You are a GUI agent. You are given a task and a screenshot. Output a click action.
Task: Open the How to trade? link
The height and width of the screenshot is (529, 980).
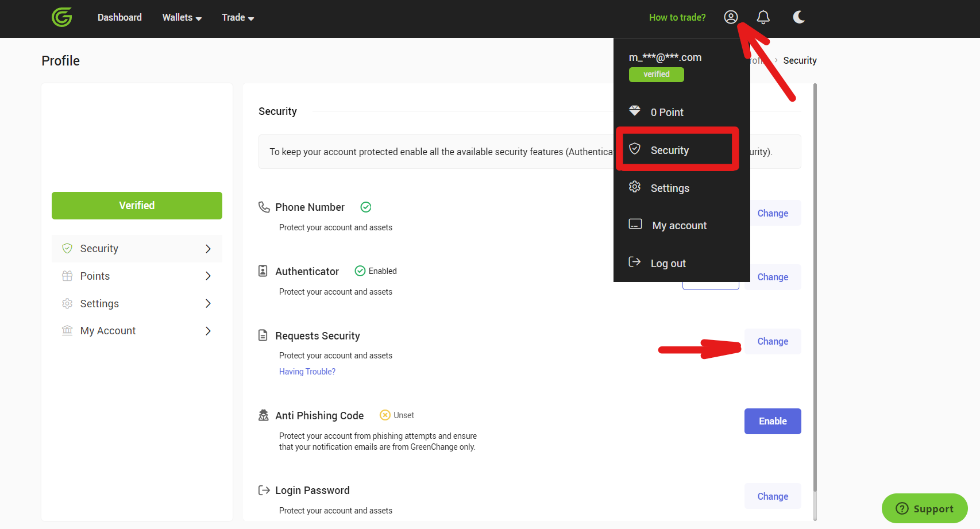tap(677, 17)
